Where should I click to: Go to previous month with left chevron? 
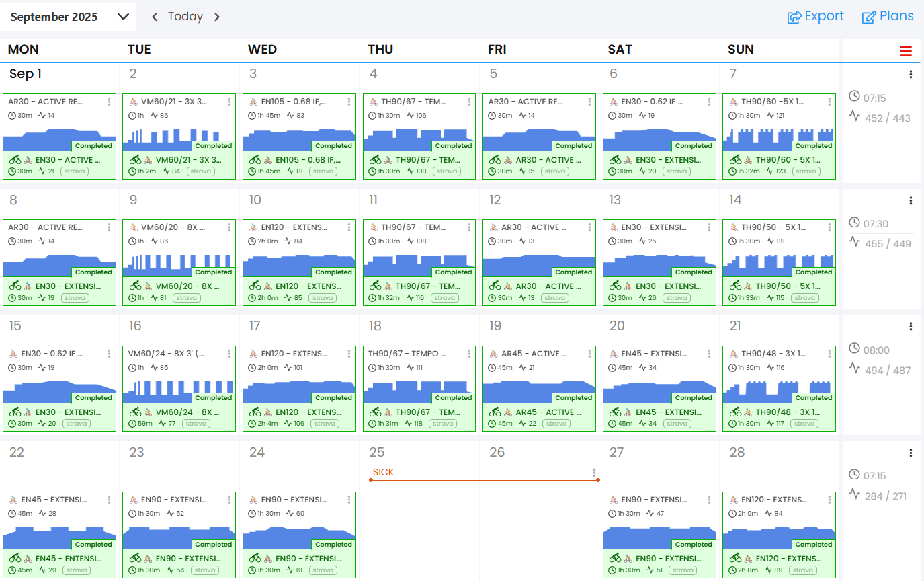tap(155, 17)
